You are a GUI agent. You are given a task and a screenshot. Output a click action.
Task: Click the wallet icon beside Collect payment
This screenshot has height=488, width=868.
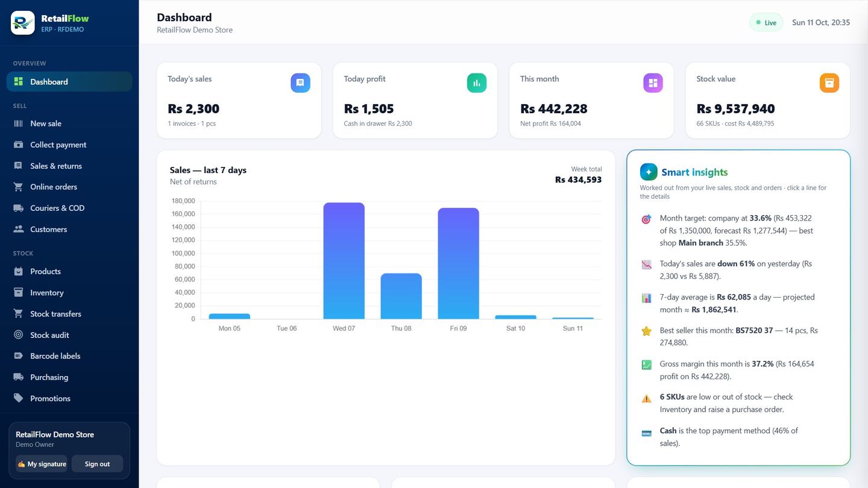tap(19, 145)
